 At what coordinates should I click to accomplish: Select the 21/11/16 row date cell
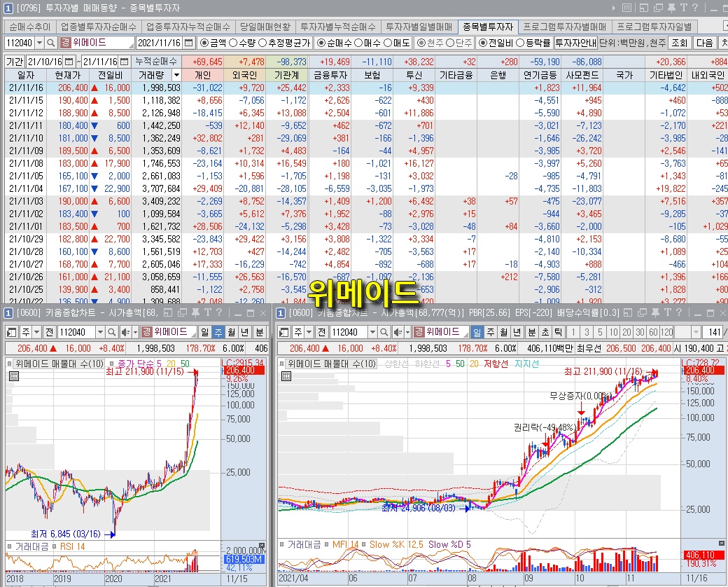(26, 88)
